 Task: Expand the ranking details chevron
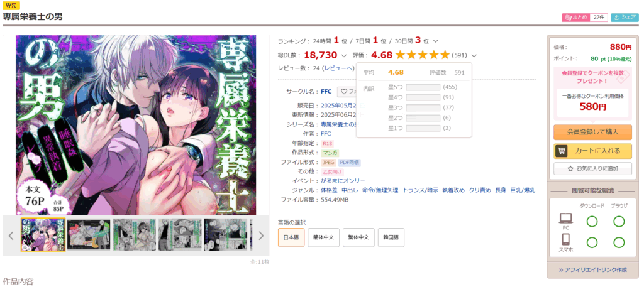(436, 41)
